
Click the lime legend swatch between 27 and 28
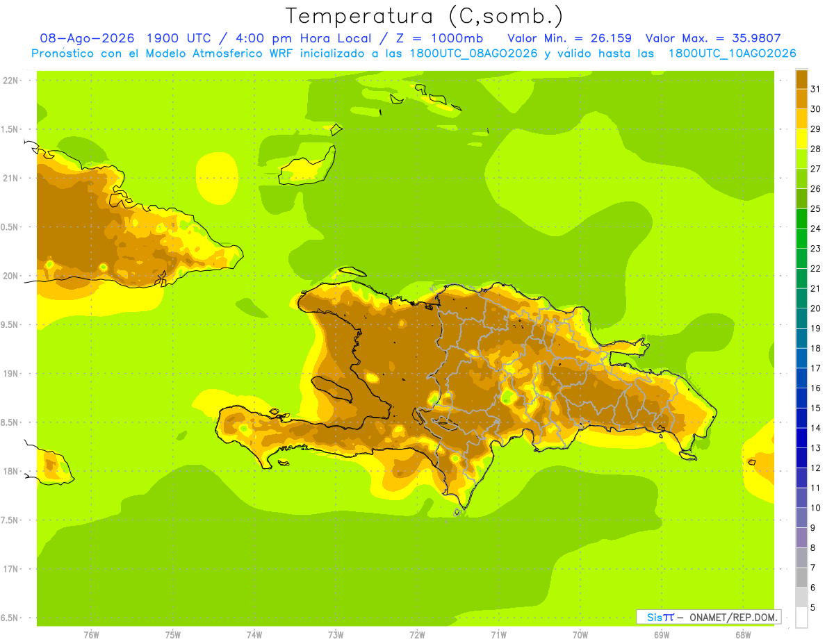801,158
